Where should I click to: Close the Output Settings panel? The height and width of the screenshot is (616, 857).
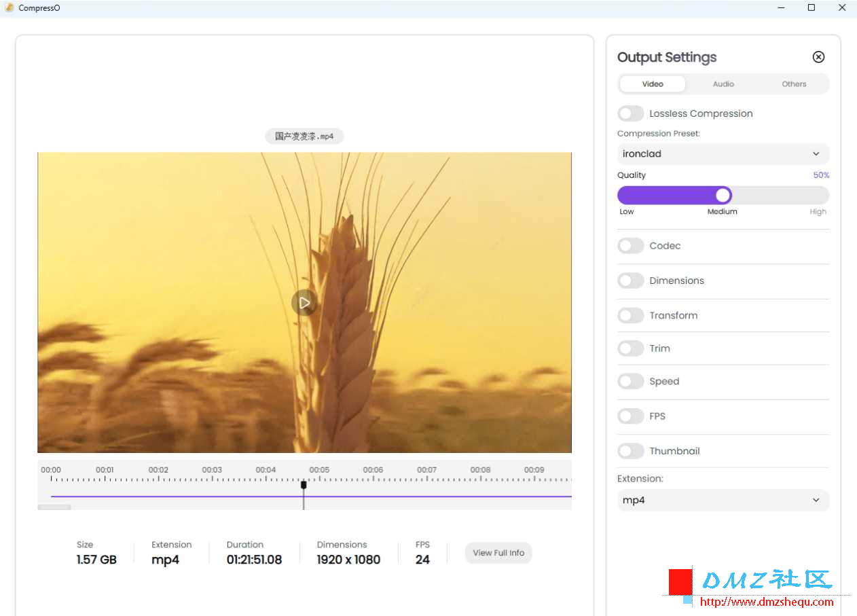tap(818, 57)
